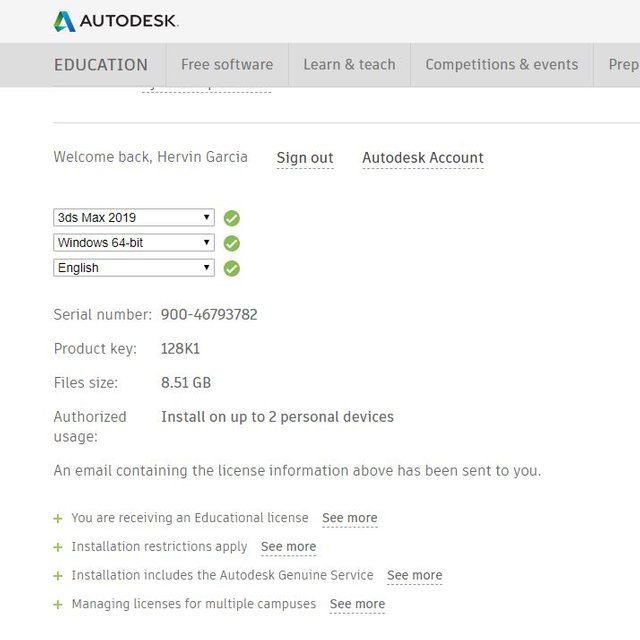
Task: See more about installation restrictions
Action: click(288, 547)
